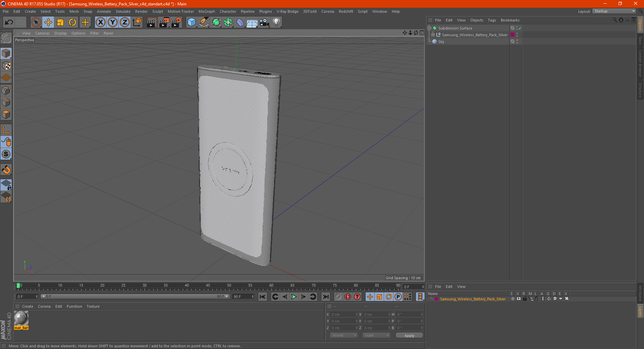The width and height of the screenshot is (644, 349).
Task: Open the Cameras viewport menu
Action: click(x=42, y=33)
